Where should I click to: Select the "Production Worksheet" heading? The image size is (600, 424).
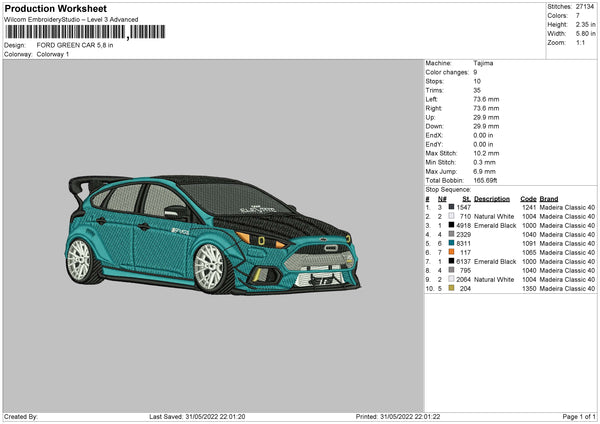coord(55,8)
